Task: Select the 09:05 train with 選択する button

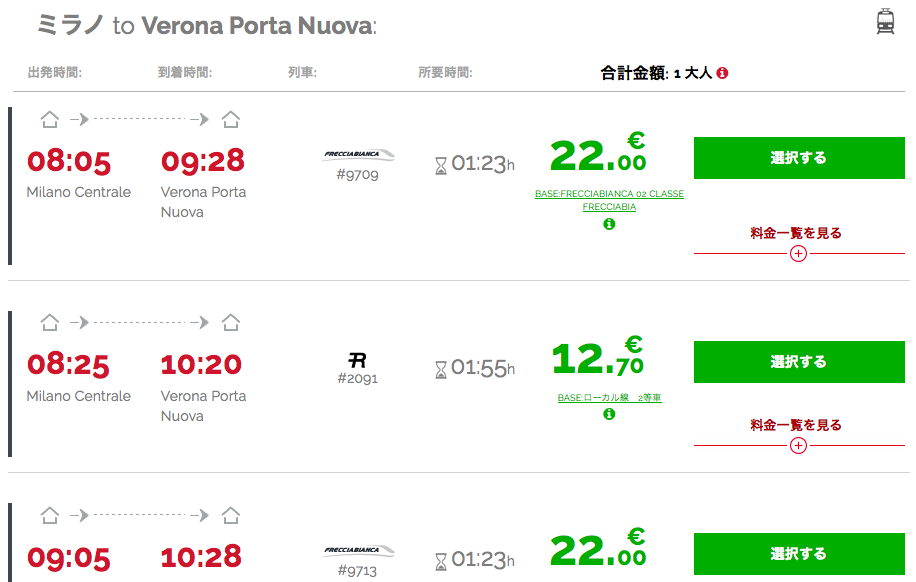Action: (x=799, y=553)
